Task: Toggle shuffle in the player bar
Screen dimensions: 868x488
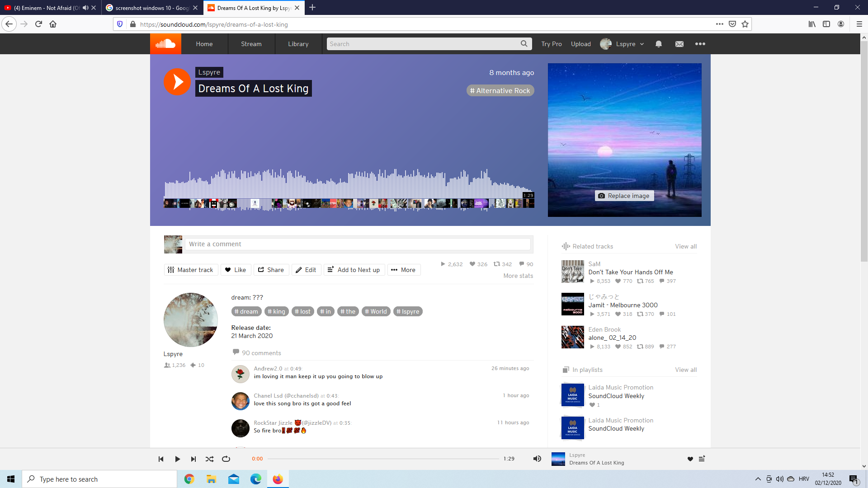Action: [x=210, y=459]
